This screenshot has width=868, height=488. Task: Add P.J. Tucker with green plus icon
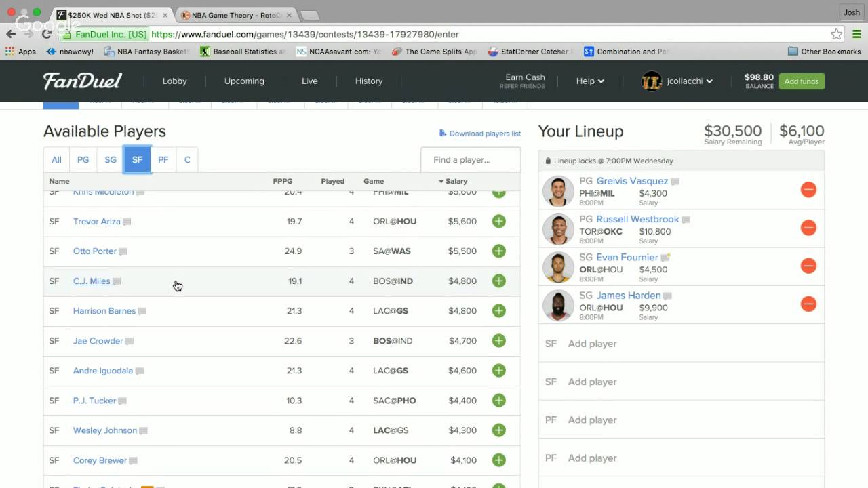pos(499,400)
